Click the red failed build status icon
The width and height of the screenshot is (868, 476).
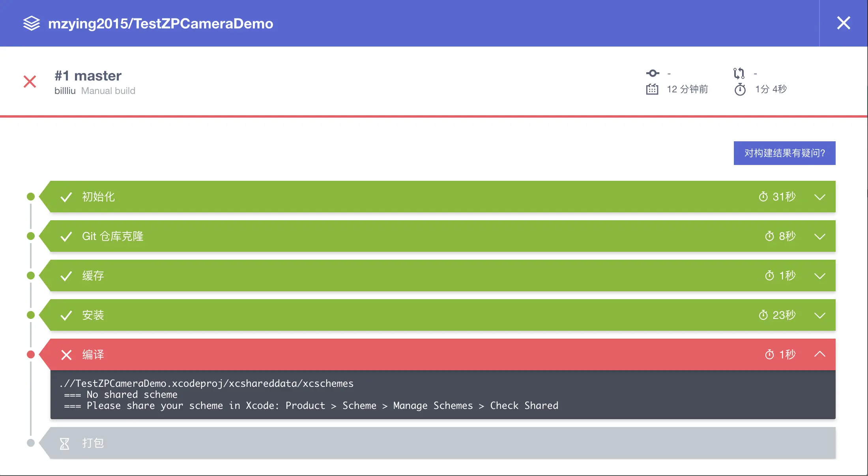30,82
